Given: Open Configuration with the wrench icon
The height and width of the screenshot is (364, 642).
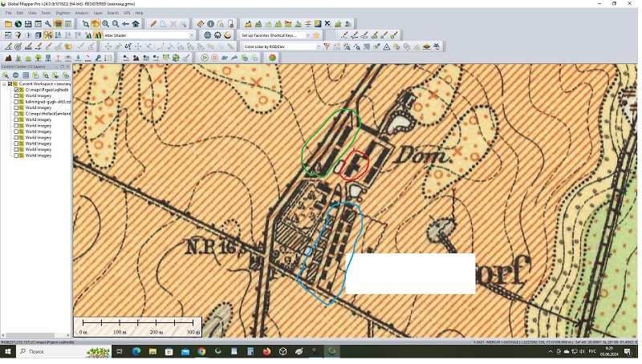Looking at the screenshot, I should tap(48, 24).
